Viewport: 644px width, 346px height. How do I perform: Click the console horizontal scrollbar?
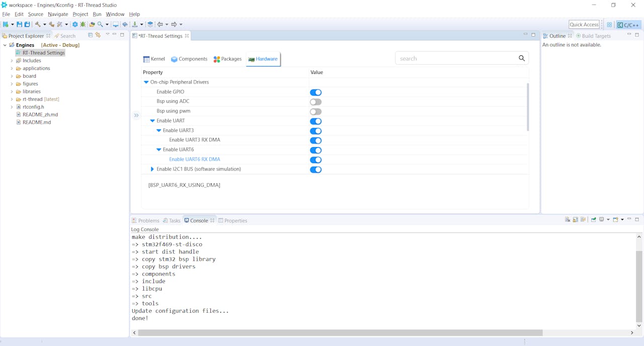point(340,333)
